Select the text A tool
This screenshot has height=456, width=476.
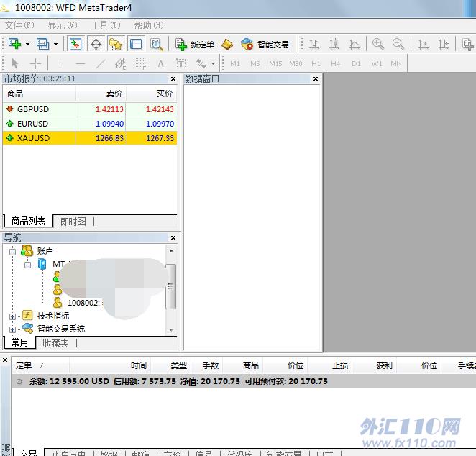pyautogui.click(x=160, y=64)
